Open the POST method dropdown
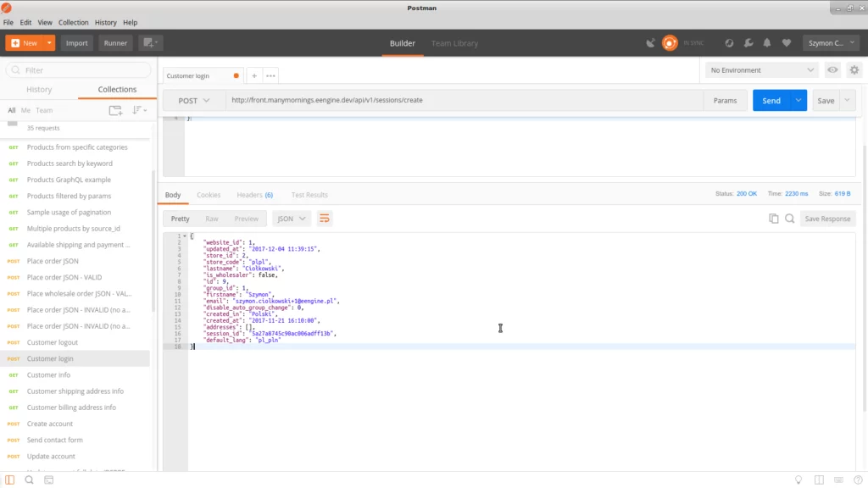 tap(194, 101)
